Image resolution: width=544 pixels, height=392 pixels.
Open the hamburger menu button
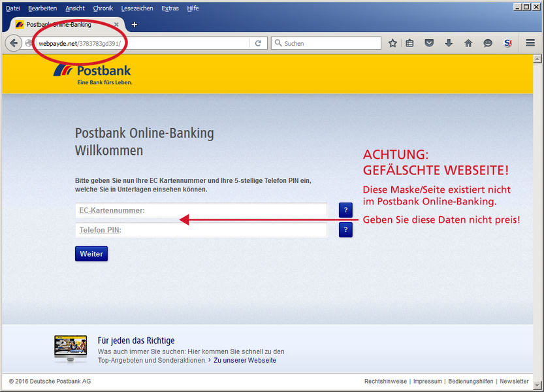[x=530, y=42]
